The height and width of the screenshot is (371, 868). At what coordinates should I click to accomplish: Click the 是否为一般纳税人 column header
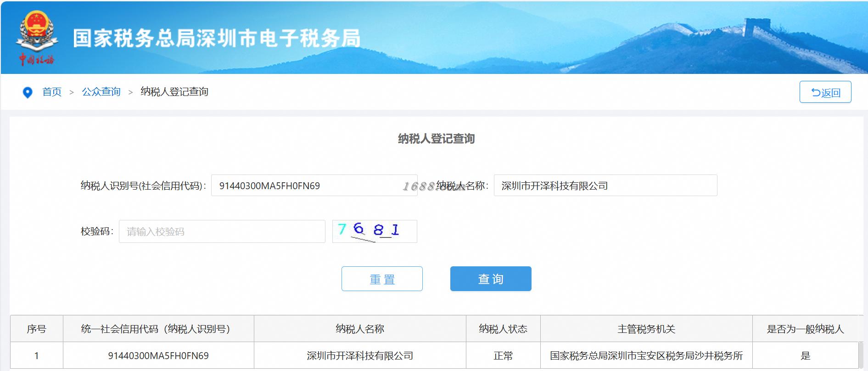click(805, 329)
